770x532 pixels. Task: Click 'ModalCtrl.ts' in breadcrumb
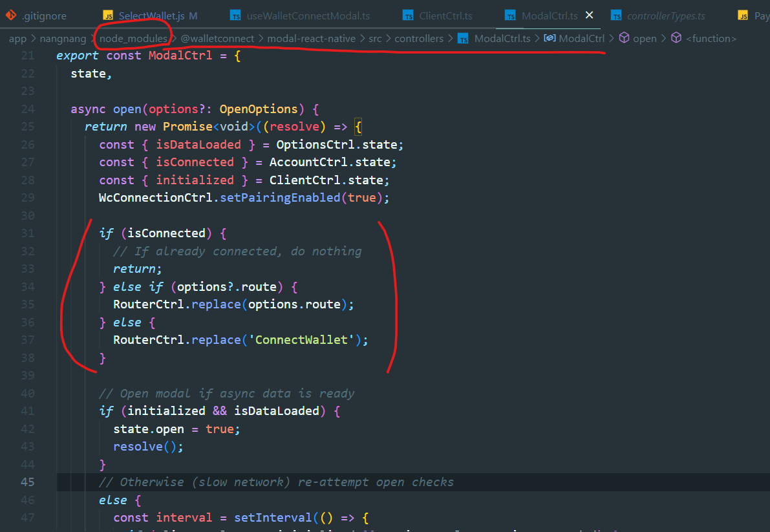pos(502,38)
